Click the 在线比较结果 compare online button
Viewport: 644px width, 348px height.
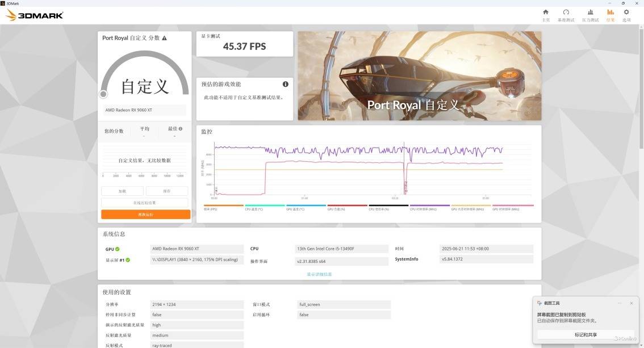(x=144, y=203)
